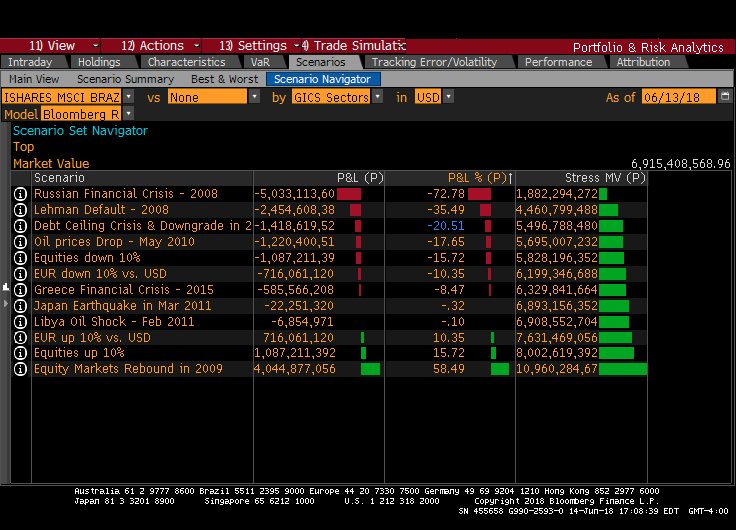
Task: Open the Trade Simulation menu item
Action: tap(354, 46)
